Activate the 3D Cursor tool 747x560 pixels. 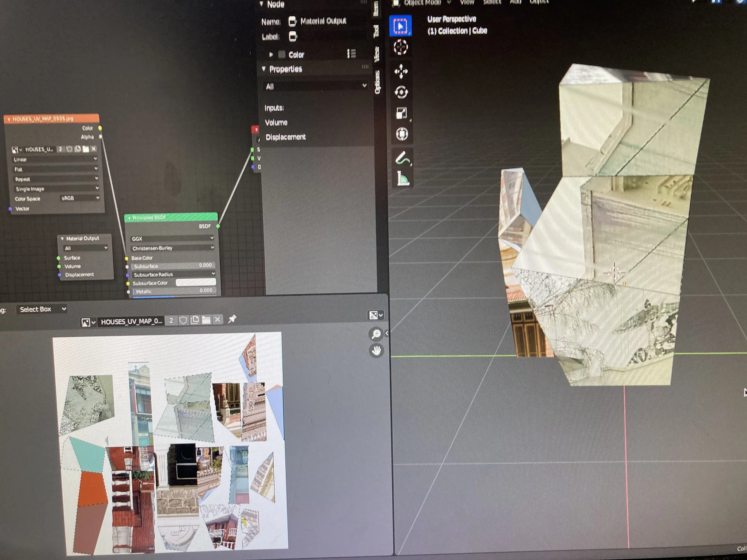pyautogui.click(x=400, y=47)
